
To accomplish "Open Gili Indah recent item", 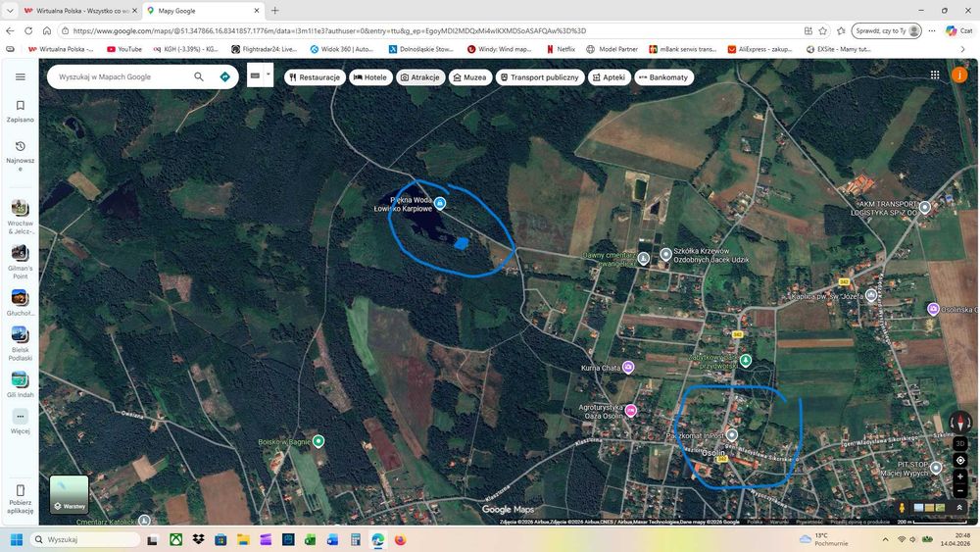I will click(20, 384).
